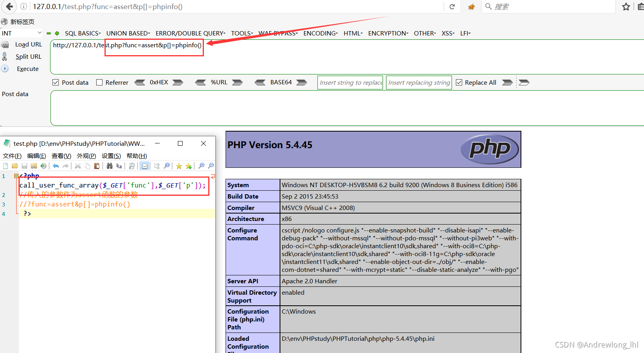Click the cut scissors icon in editor toolbar
This screenshot has width=644, height=353.
[78, 166]
